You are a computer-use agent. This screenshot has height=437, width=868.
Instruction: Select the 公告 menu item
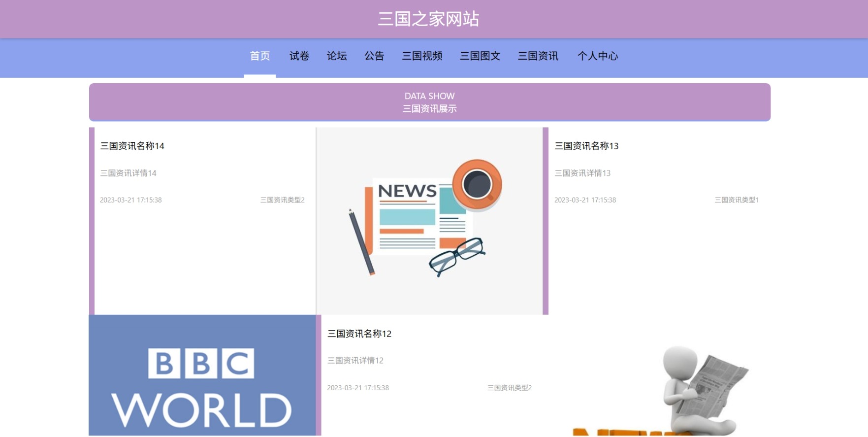pos(374,56)
